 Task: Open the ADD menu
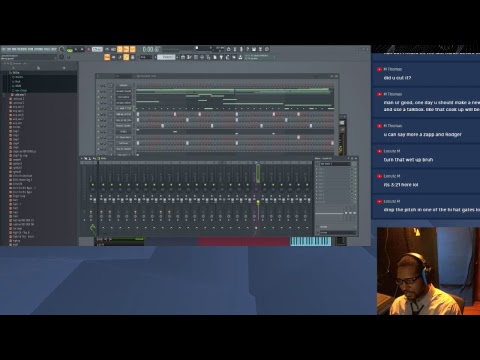pos(14,49)
